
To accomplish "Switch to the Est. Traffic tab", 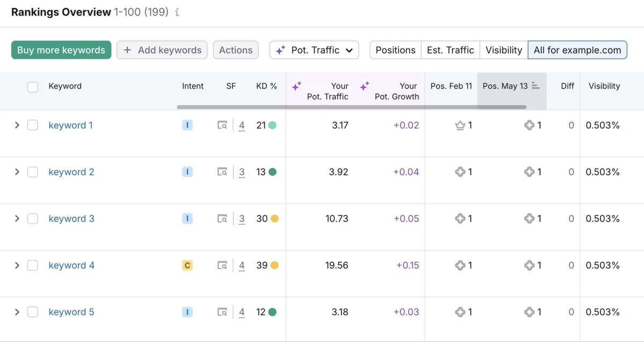I will click(450, 50).
